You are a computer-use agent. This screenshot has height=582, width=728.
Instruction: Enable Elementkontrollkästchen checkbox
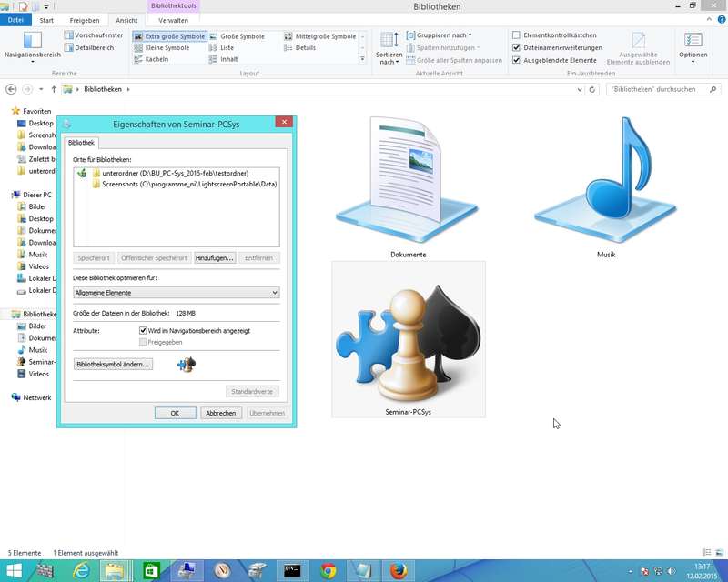(x=516, y=35)
